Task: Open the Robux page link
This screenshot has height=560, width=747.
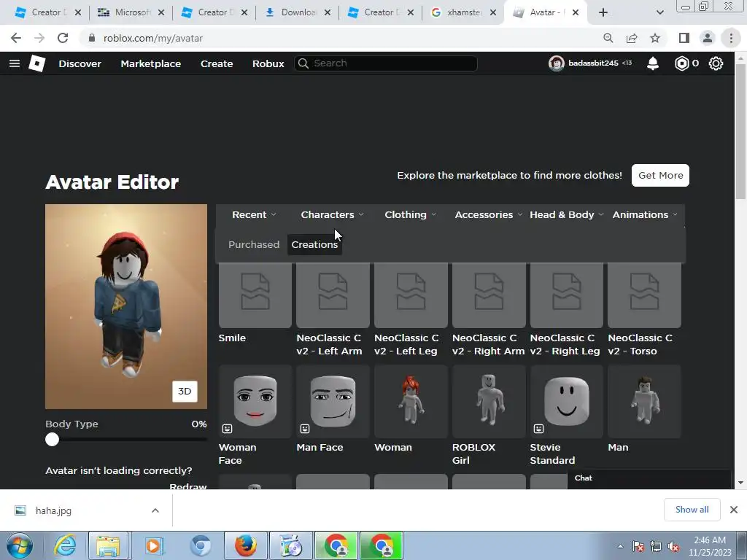Action: [x=268, y=63]
